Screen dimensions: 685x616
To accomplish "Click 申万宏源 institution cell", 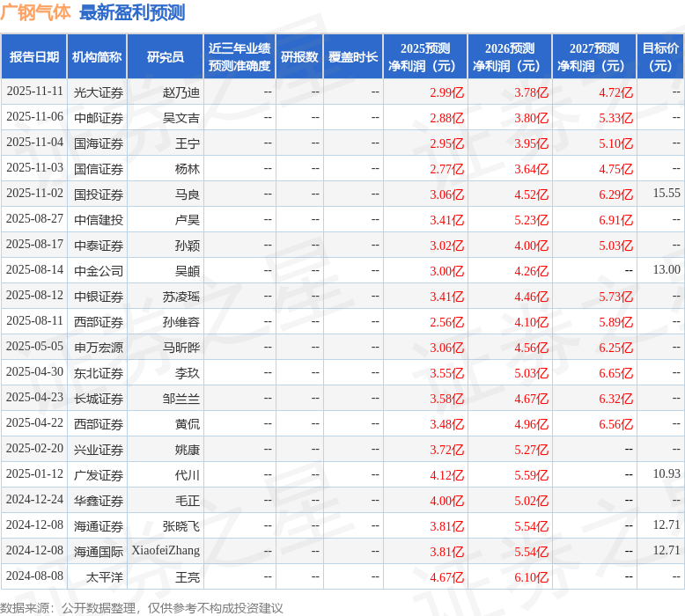I will [x=99, y=348].
